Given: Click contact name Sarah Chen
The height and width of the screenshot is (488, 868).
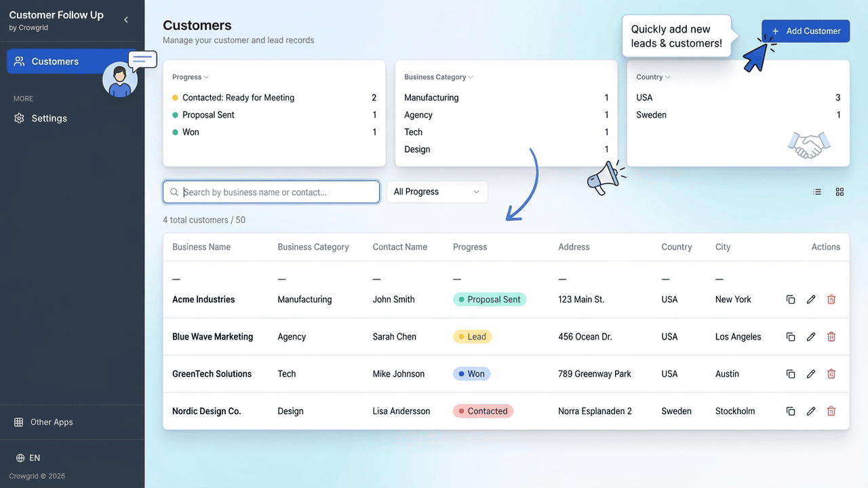Looking at the screenshot, I should coord(395,337).
